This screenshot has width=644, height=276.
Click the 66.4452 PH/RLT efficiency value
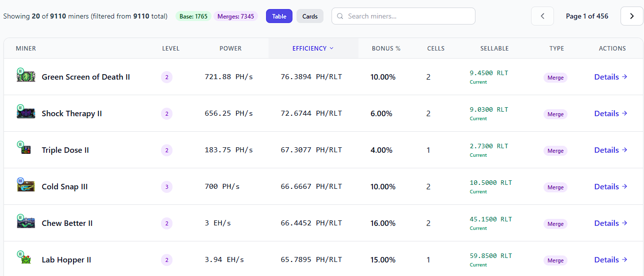click(311, 223)
